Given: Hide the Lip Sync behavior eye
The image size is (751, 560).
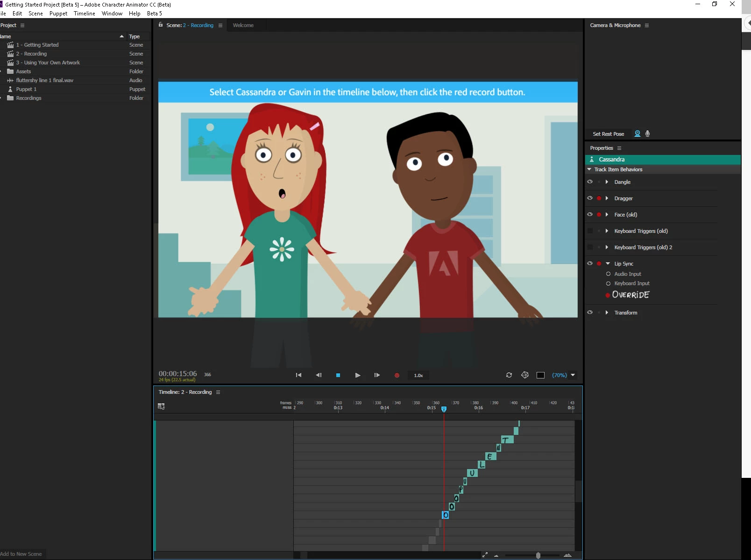Looking at the screenshot, I should coord(590,264).
